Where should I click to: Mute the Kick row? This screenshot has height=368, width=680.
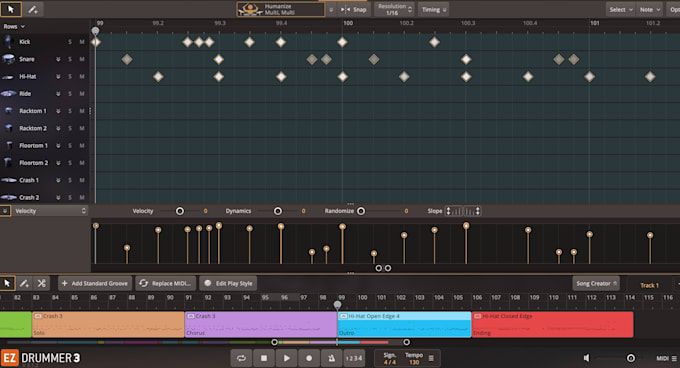[82, 42]
